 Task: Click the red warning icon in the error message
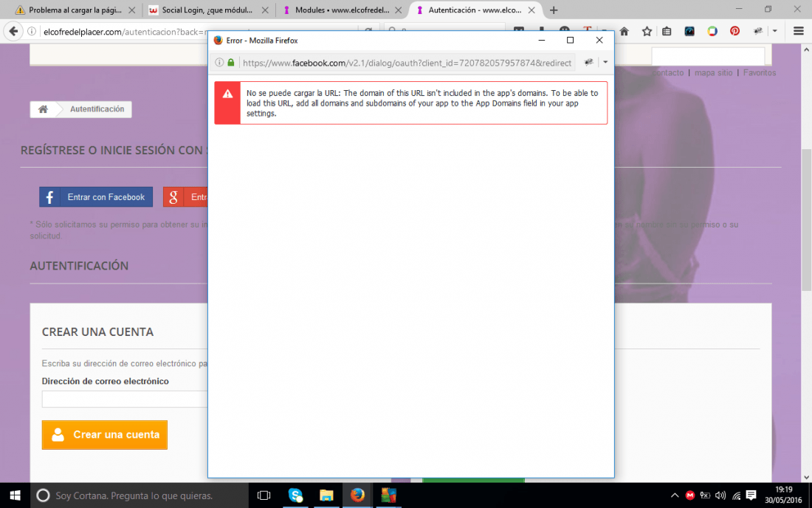click(x=227, y=95)
